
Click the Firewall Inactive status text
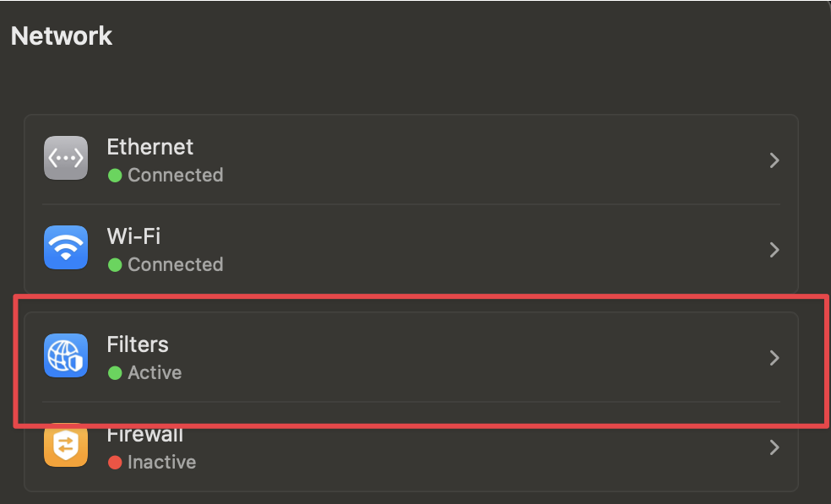pos(161,462)
